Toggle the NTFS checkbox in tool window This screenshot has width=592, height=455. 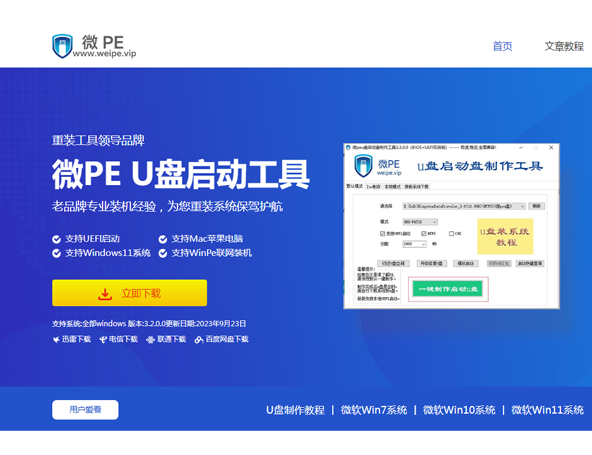pyautogui.click(x=424, y=234)
